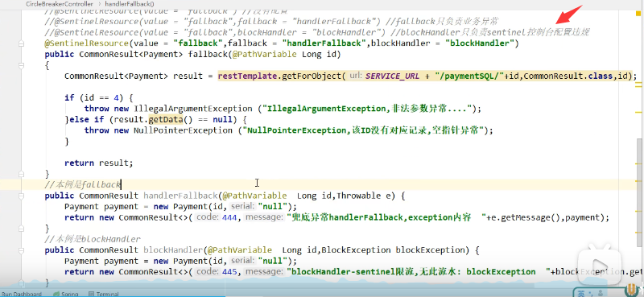Collapse the blockHandler method via gutter marker
The width and height of the screenshot is (644, 297).
tap(21, 250)
